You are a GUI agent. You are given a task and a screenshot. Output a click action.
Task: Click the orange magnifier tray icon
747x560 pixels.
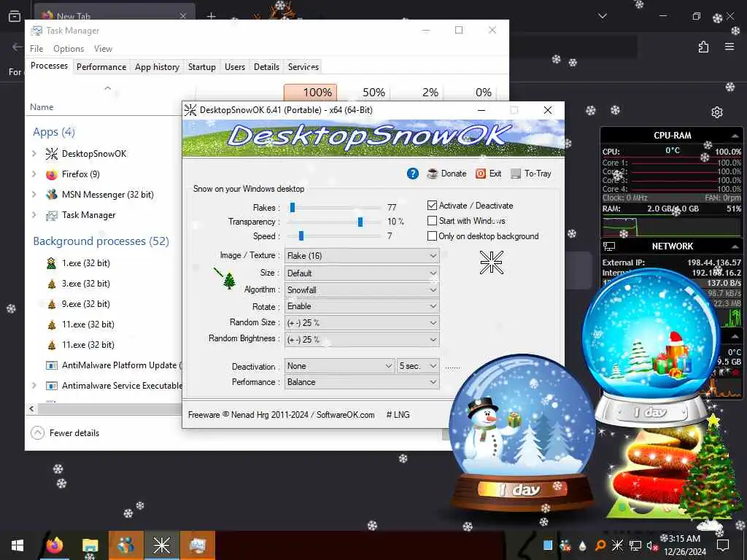tap(600, 545)
